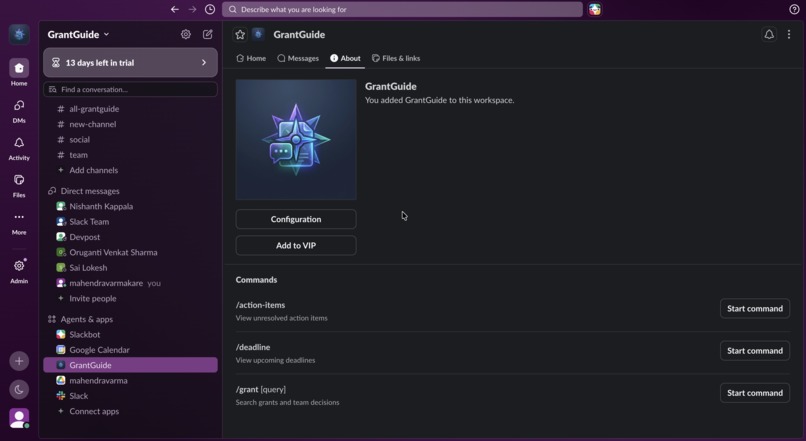Open the Slackbot AI icon beside search
The width and height of the screenshot is (806, 441).
[595, 9]
